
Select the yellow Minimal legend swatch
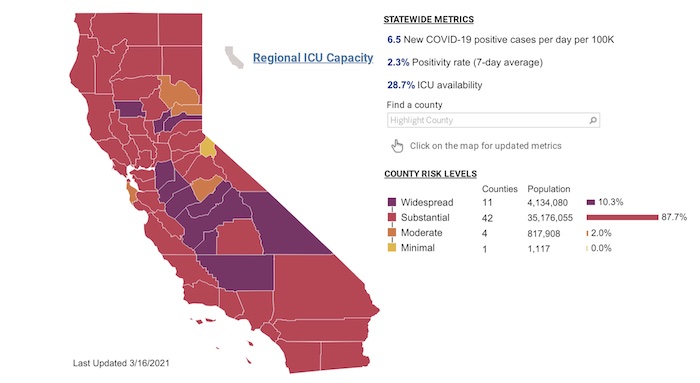coord(392,248)
